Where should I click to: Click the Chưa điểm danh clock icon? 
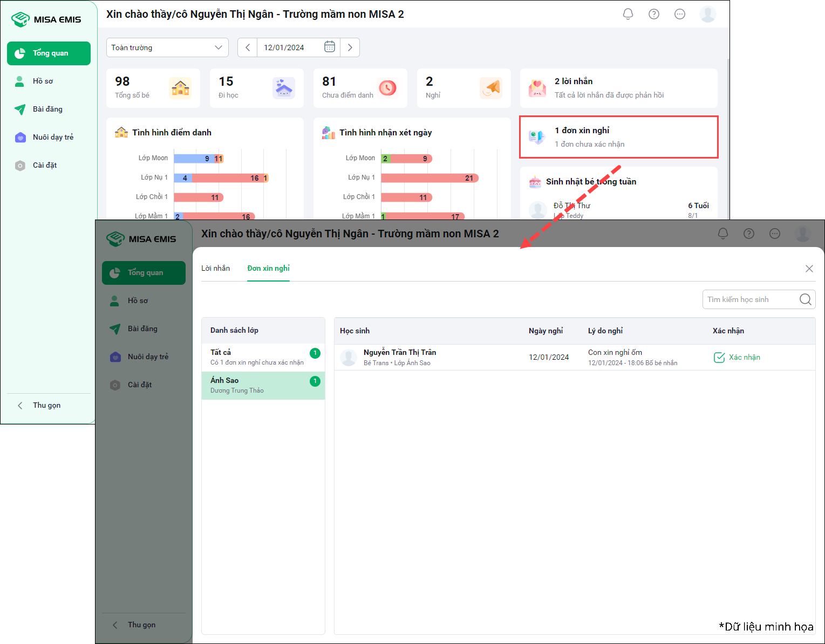point(387,87)
